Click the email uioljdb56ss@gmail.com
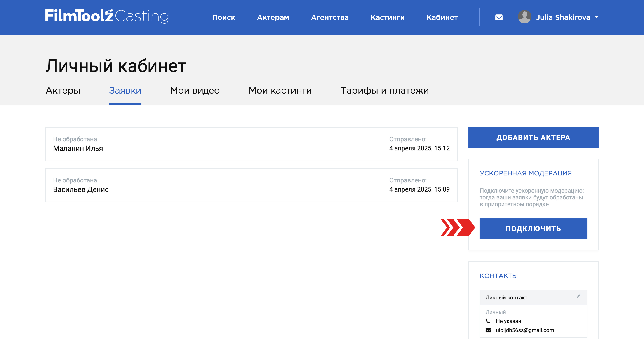Image resolution: width=644 pixels, height=339 pixels. pos(525,330)
